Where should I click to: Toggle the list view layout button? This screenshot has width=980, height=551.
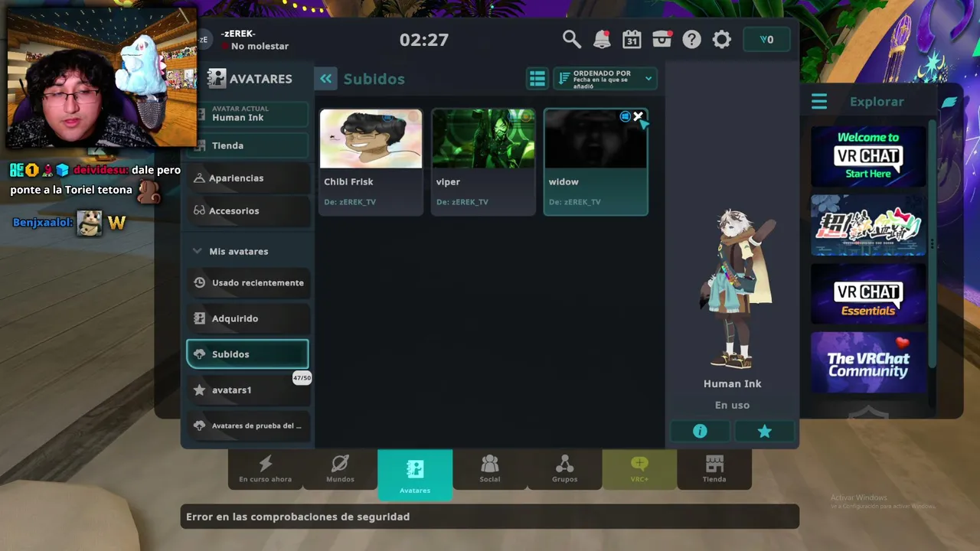click(537, 78)
